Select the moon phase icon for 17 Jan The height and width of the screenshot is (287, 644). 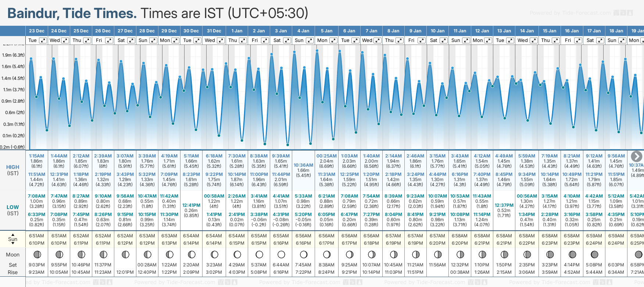[594, 254]
